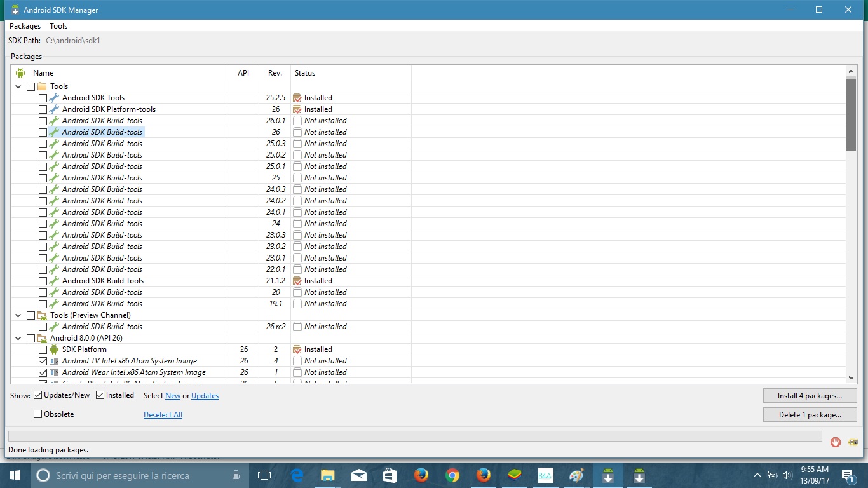The height and width of the screenshot is (488, 868).
Task: Click the vertical scrollbar thumb of the package list
Action: coord(851,114)
